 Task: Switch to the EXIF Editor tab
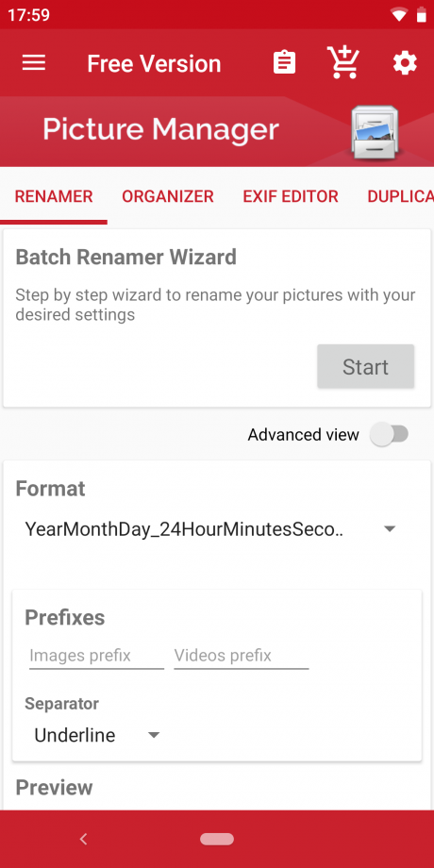[x=291, y=196]
